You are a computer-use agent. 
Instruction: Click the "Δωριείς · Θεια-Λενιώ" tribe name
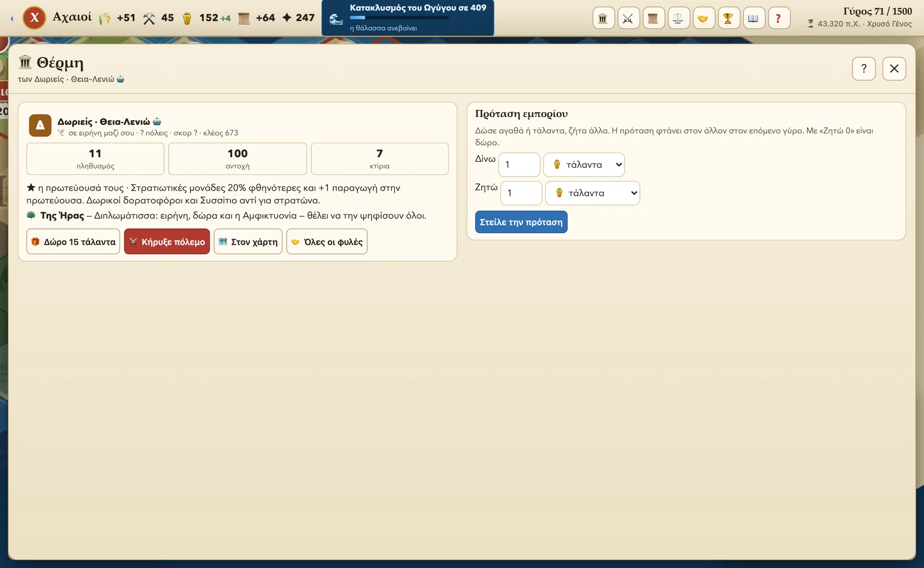tap(103, 121)
